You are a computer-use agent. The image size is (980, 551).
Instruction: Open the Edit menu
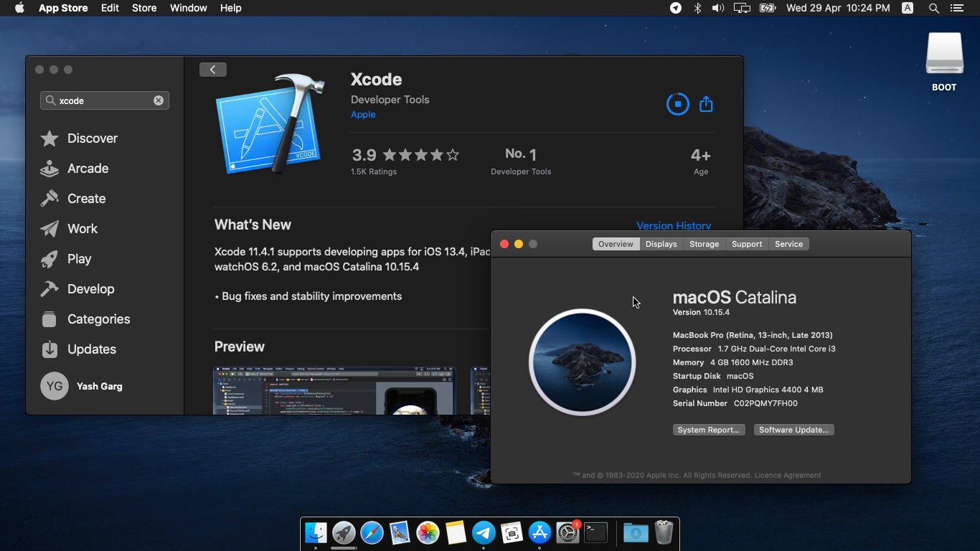pyautogui.click(x=110, y=8)
